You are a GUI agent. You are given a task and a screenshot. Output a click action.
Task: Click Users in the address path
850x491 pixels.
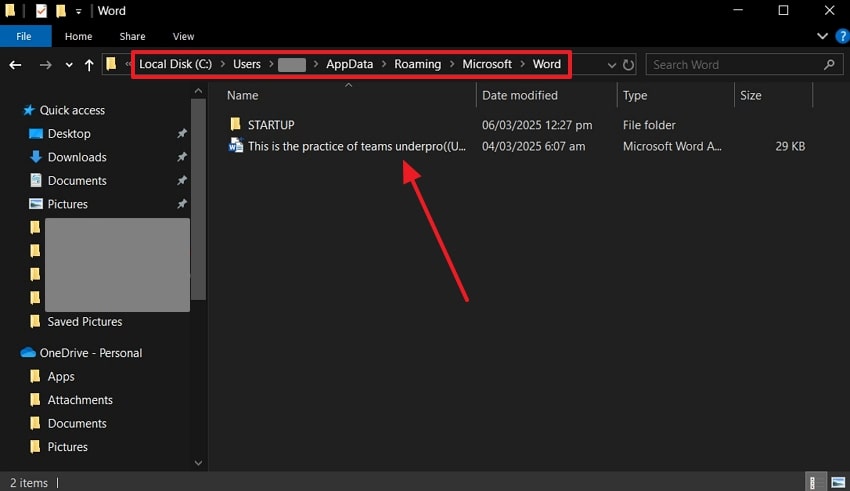point(247,64)
